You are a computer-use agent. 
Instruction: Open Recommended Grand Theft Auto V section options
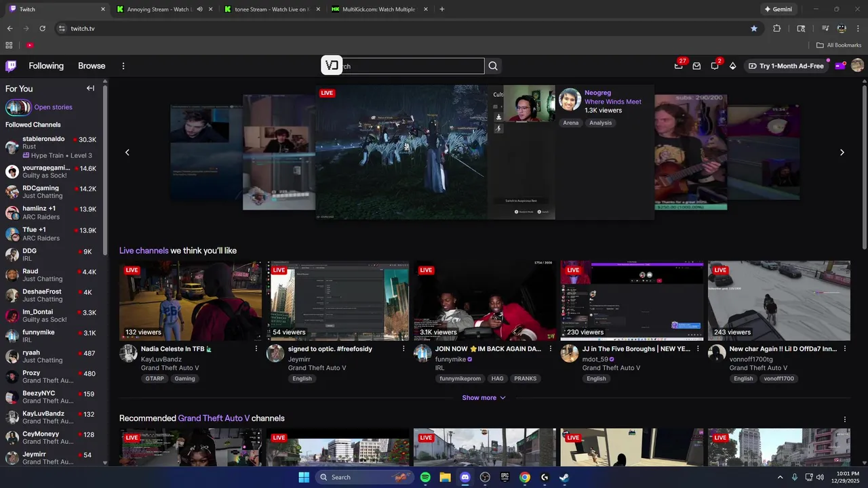844,420
